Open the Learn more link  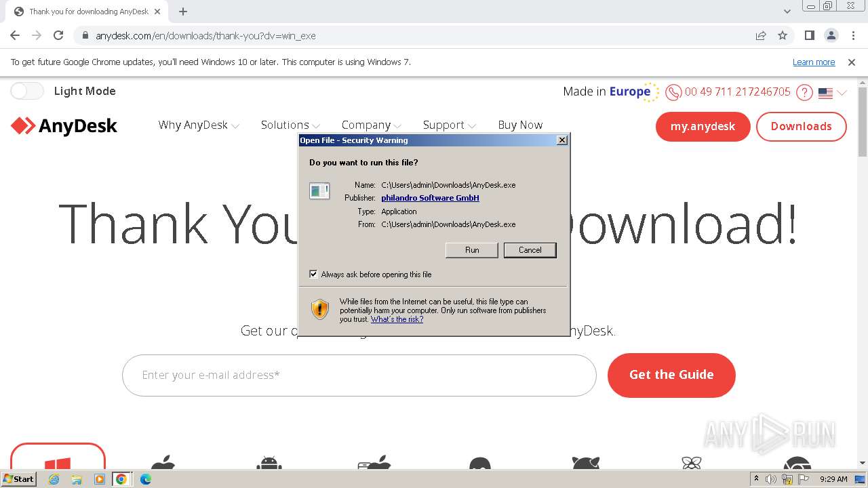[x=814, y=62]
